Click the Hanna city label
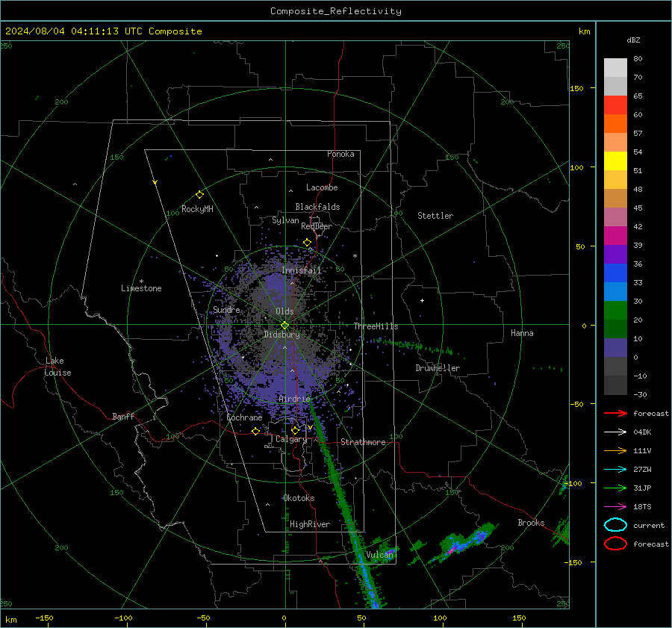This screenshot has height=628, width=672. click(522, 333)
